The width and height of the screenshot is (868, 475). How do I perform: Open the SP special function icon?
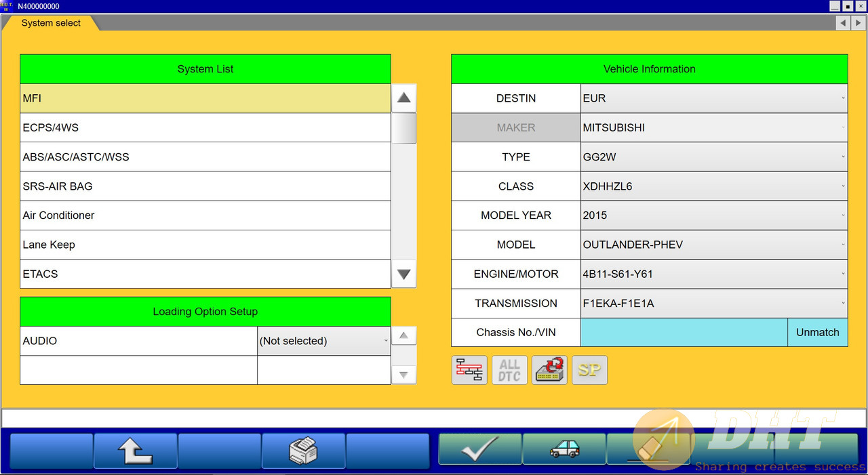589,369
